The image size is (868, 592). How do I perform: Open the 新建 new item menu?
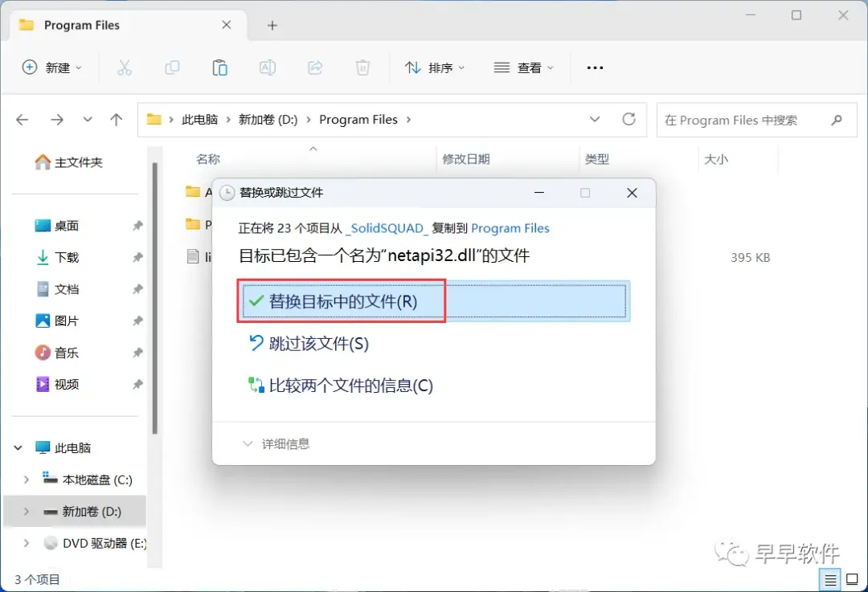51,67
